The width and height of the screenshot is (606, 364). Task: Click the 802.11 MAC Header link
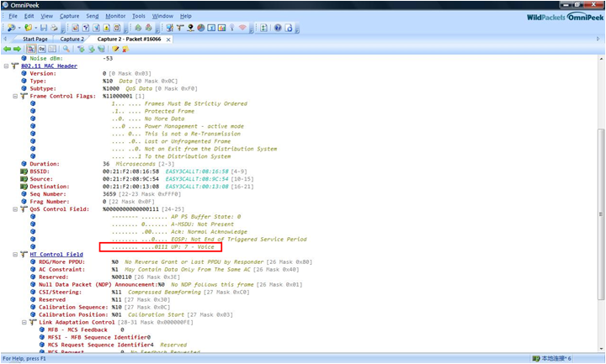pos(49,66)
